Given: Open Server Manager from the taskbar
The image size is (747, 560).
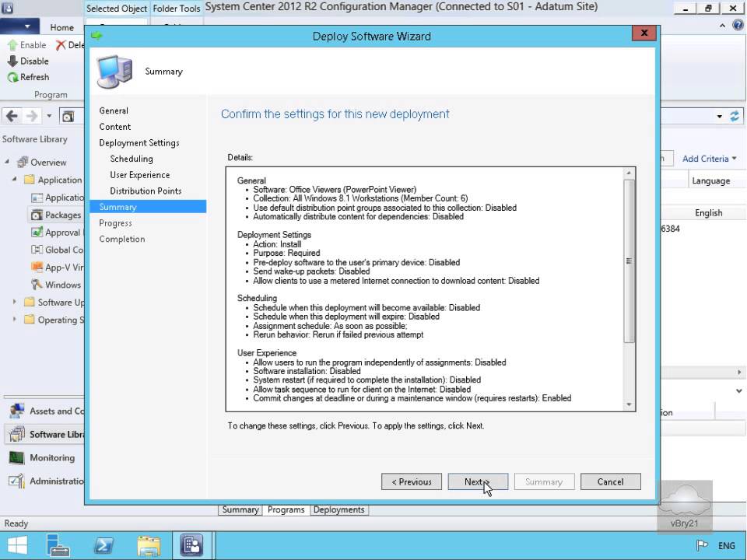Looking at the screenshot, I should click(x=59, y=545).
